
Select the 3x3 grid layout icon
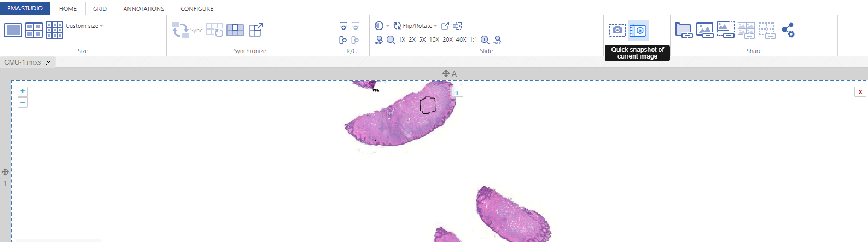point(55,30)
